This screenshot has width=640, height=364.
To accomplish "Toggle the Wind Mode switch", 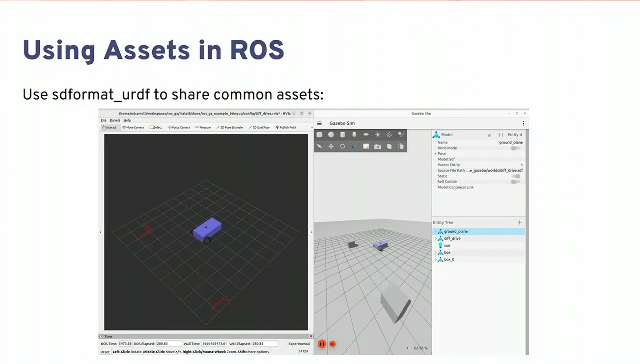I will [x=515, y=148].
